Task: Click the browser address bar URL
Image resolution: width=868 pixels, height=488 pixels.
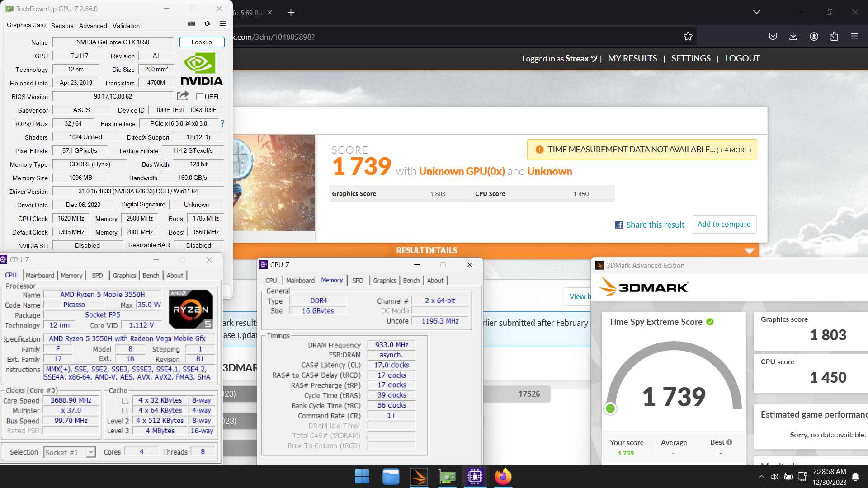Action: (274, 37)
